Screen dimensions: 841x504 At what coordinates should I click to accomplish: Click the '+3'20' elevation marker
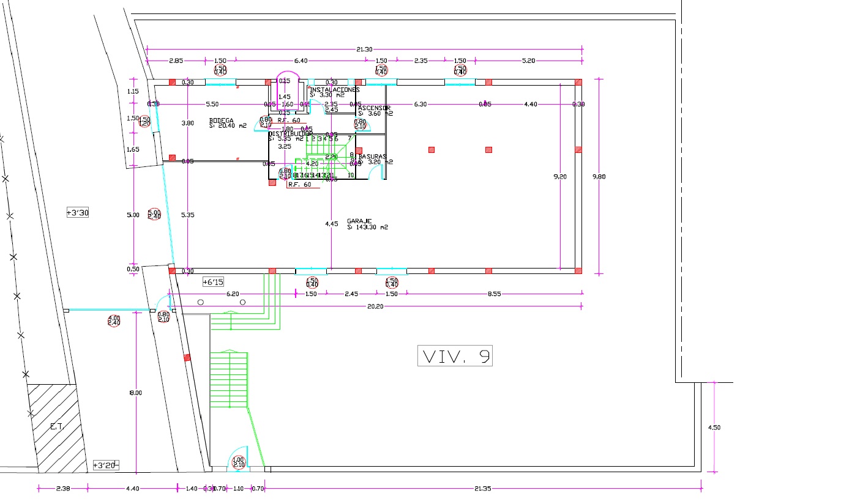[x=105, y=465]
